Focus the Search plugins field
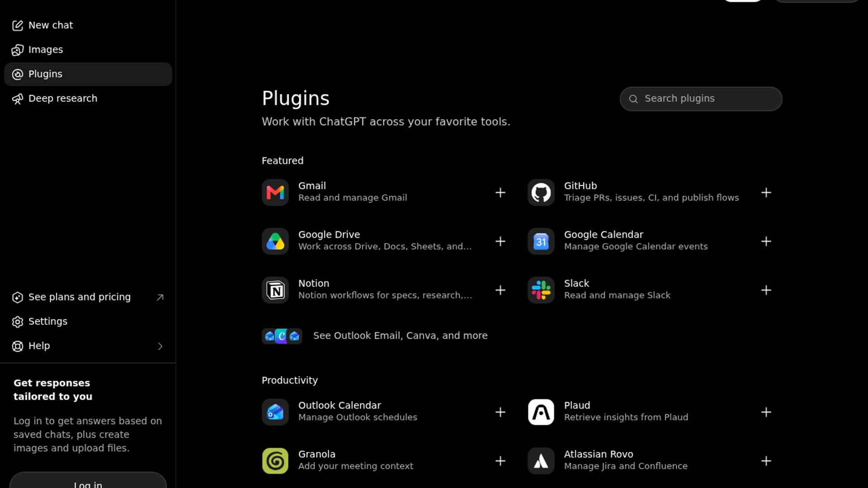 tap(701, 99)
